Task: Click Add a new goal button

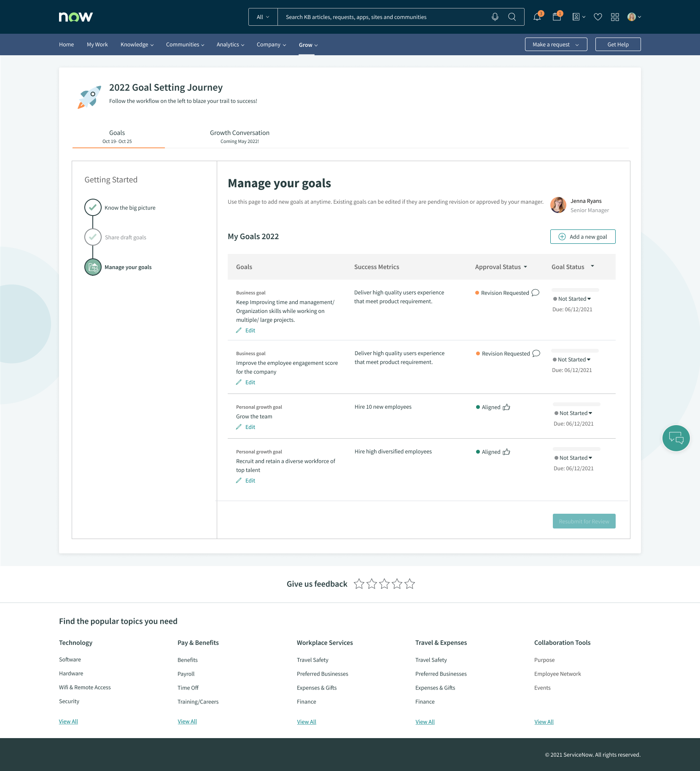Action: [583, 237]
